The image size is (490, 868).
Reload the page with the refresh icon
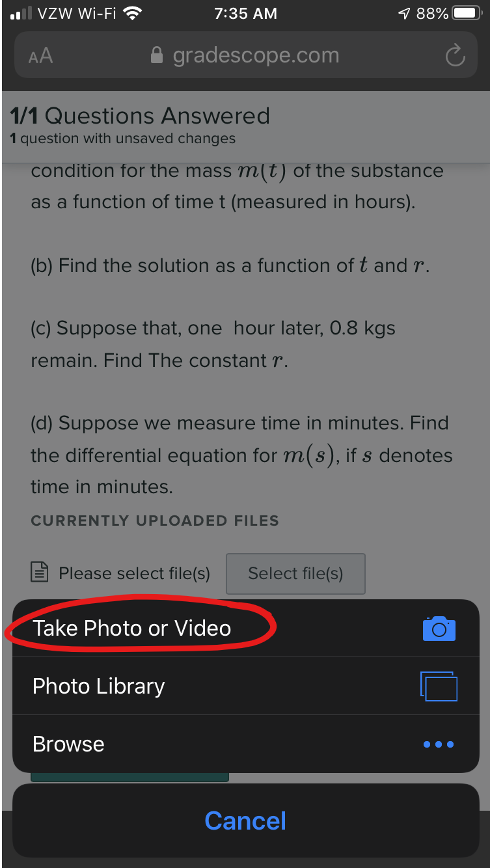tap(455, 56)
